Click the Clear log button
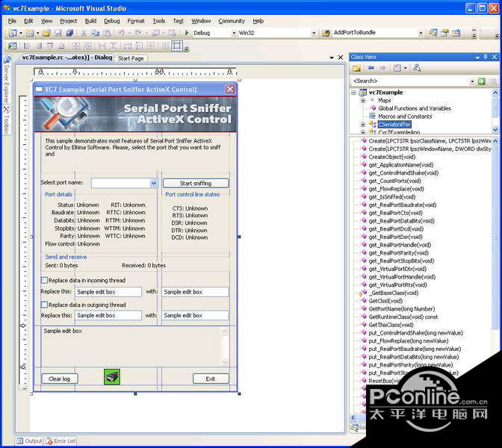502x448 pixels. click(x=59, y=379)
